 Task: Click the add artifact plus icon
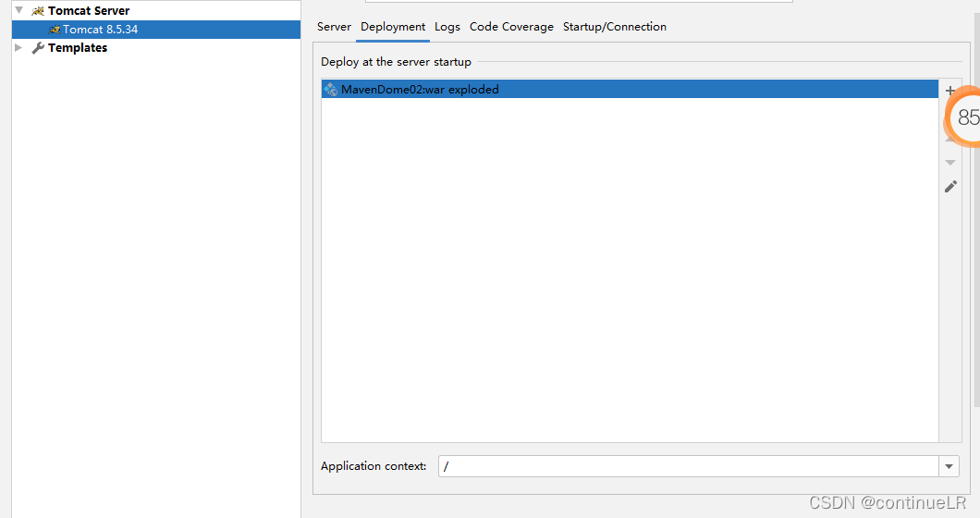pyautogui.click(x=950, y=90)
